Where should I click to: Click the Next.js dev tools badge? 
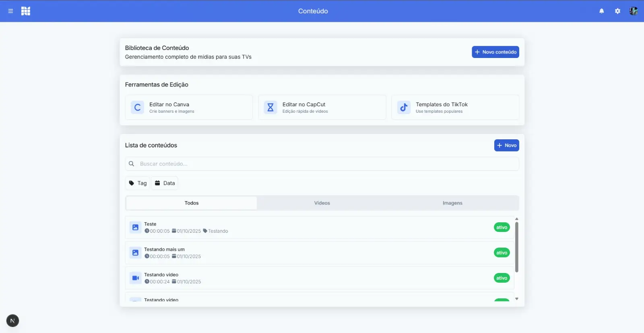coord(12,321)
